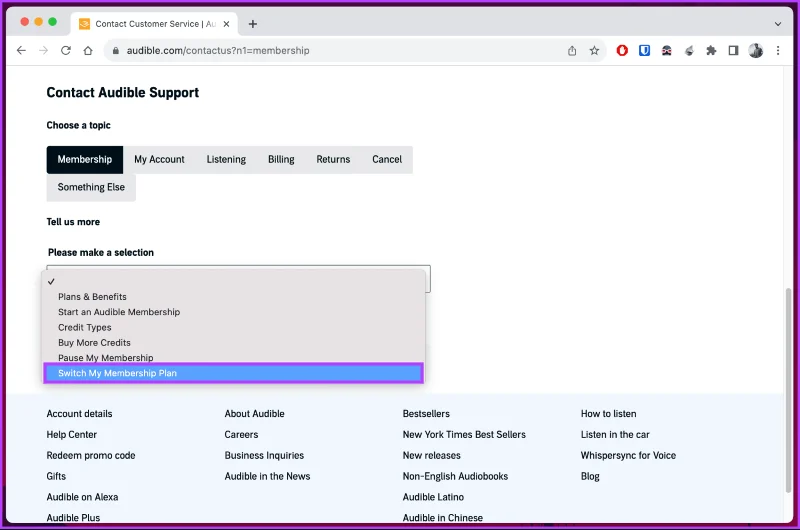Open the New releases link
The image size is (800, 530).
point(432,456)
